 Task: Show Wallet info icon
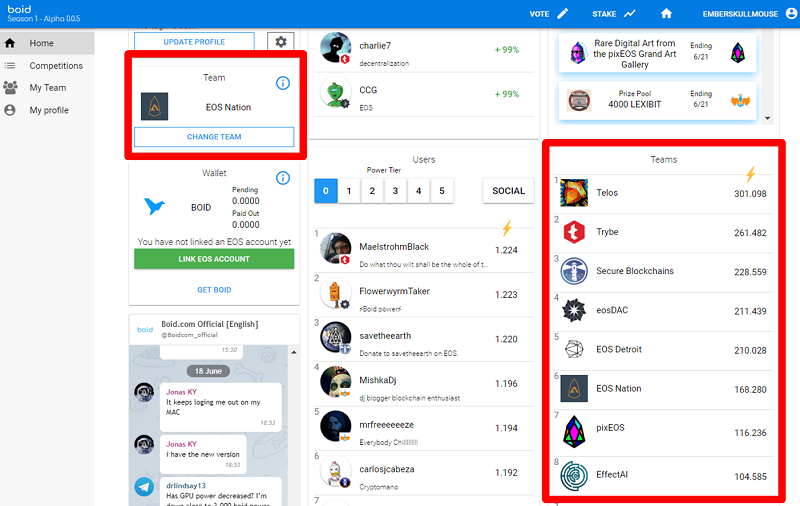click(283, 178)
